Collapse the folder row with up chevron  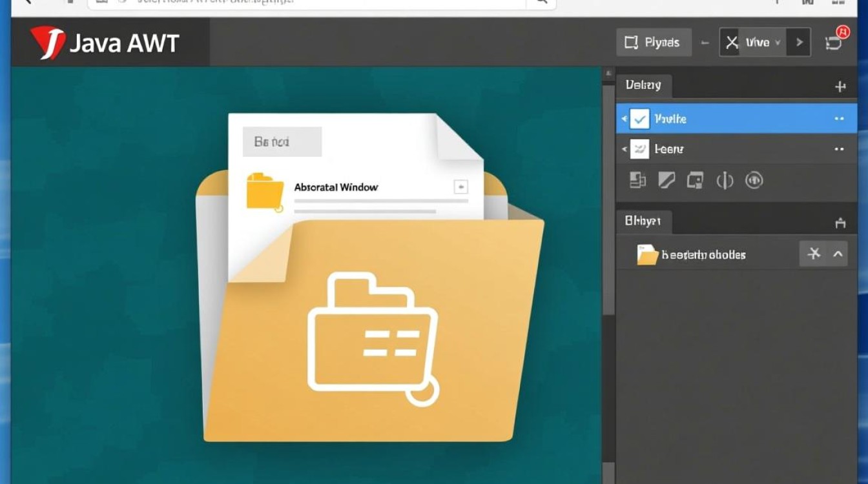(x=838, y=254)
